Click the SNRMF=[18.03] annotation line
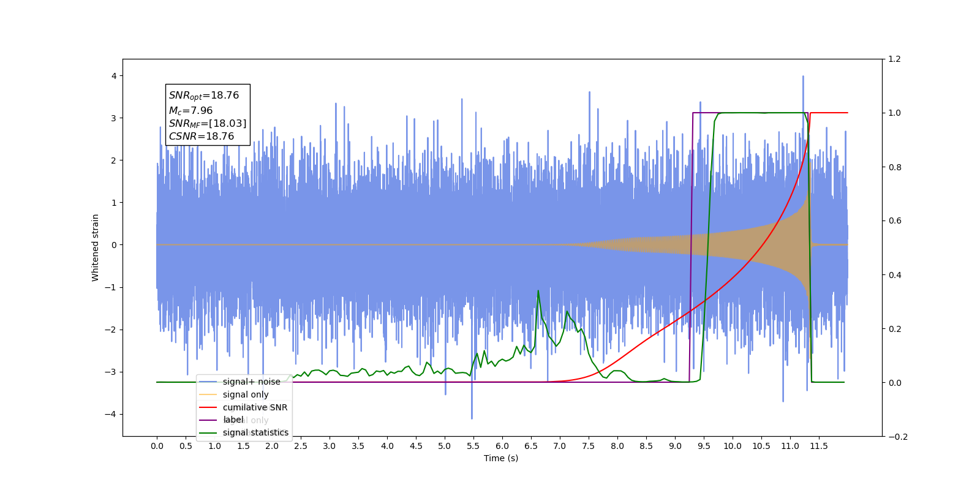This screenshot has width=980, height=490. click(x=208, y=123)
